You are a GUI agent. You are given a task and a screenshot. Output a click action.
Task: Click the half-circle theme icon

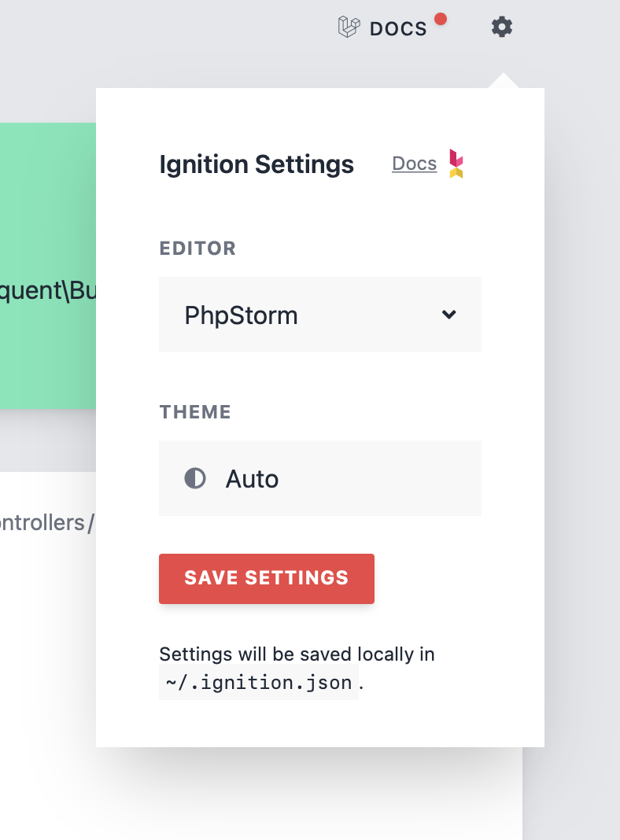pos(195,478)
